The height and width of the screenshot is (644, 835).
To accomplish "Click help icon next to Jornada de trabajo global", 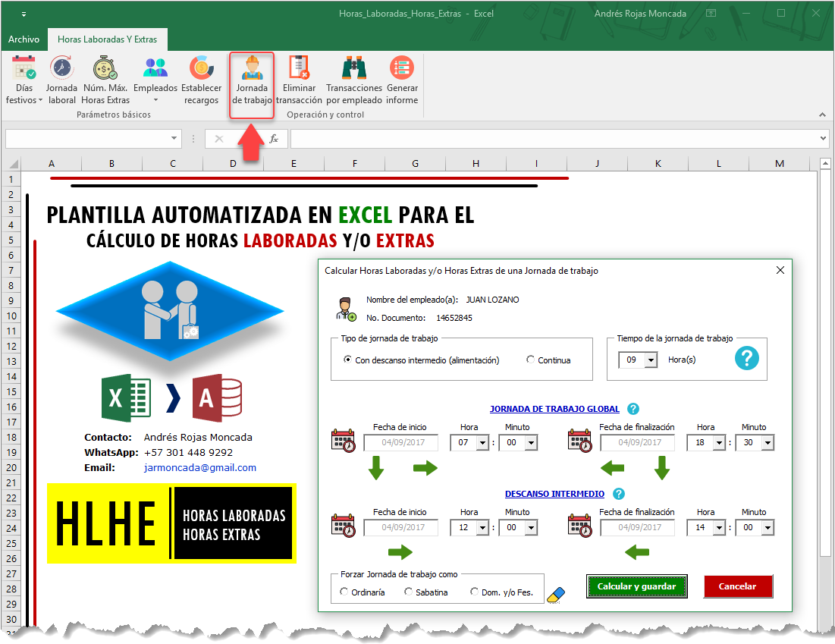I will tap(633, 409).
